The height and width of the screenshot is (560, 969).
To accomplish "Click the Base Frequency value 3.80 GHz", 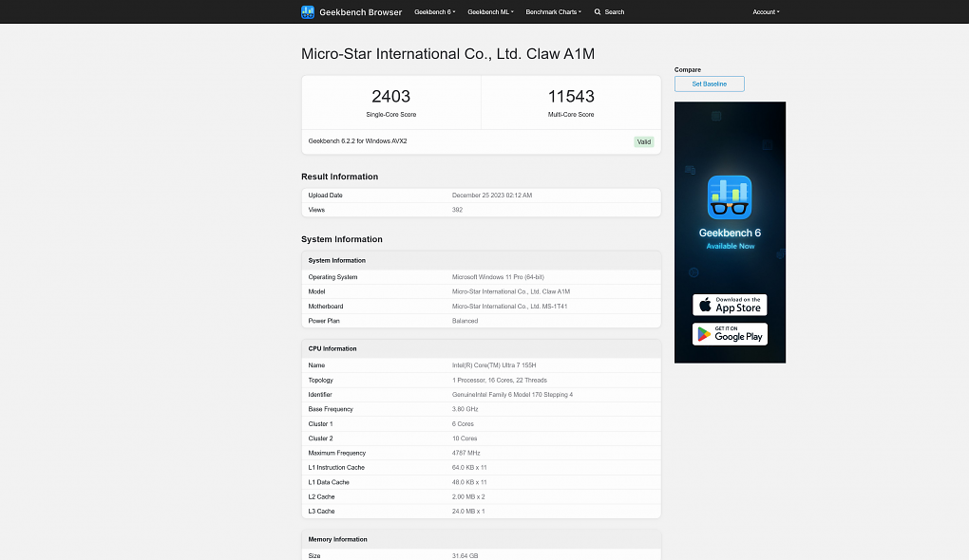I will (x=465, y=409).
